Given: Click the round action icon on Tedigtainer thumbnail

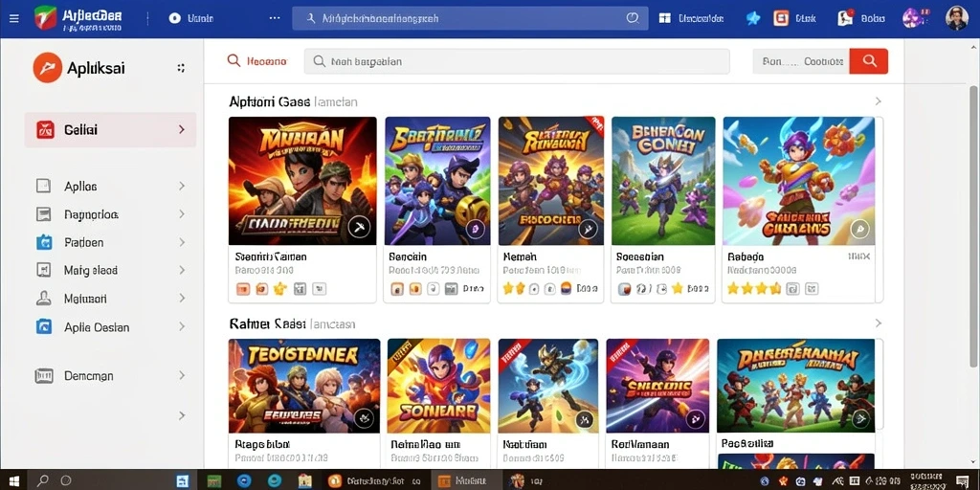Looking at the screenshot, I should (x=364, y=418).
